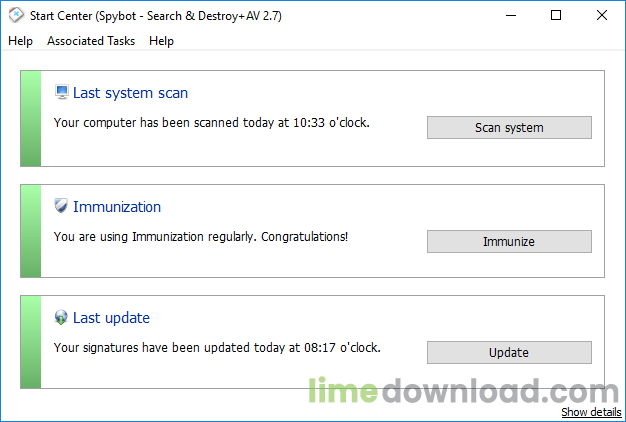Click the shield icon next to Immunization
The image size is (626, 422).
tap(61, 206)
